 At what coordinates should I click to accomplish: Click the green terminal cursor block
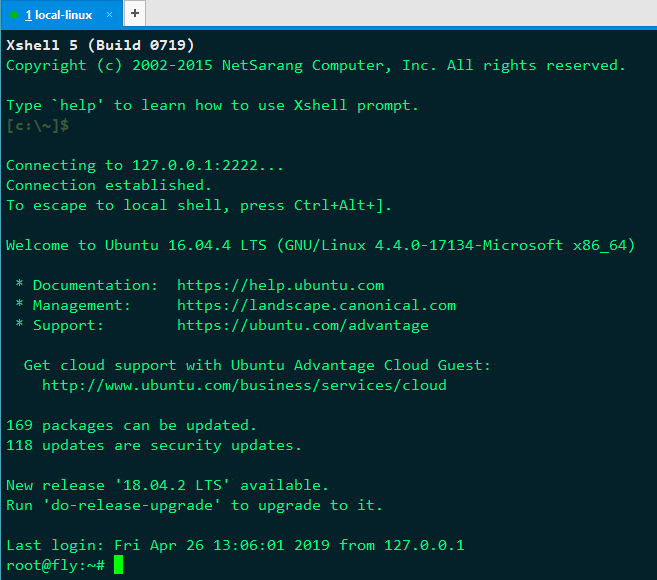pyautogui.click(x=119, y=564)
